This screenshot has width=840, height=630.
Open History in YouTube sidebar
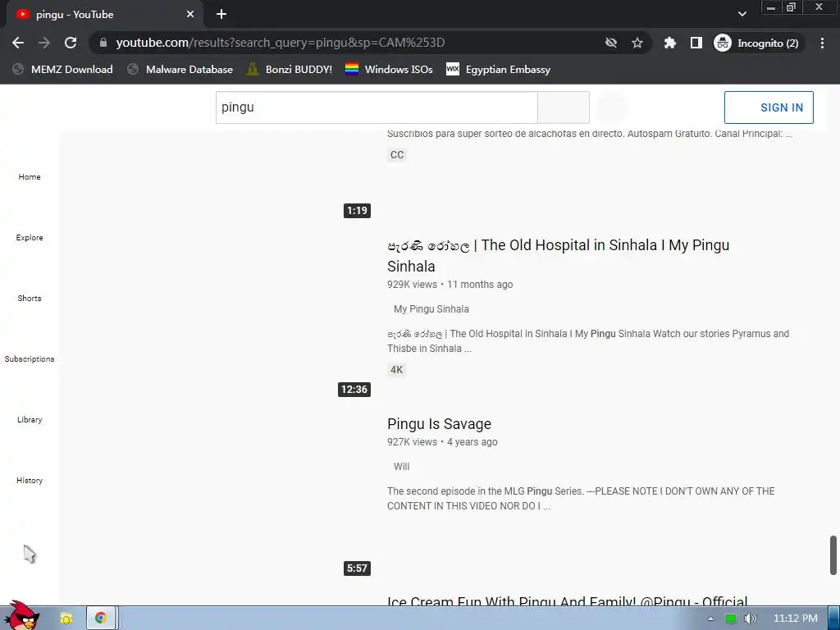[x=30, y=480]
